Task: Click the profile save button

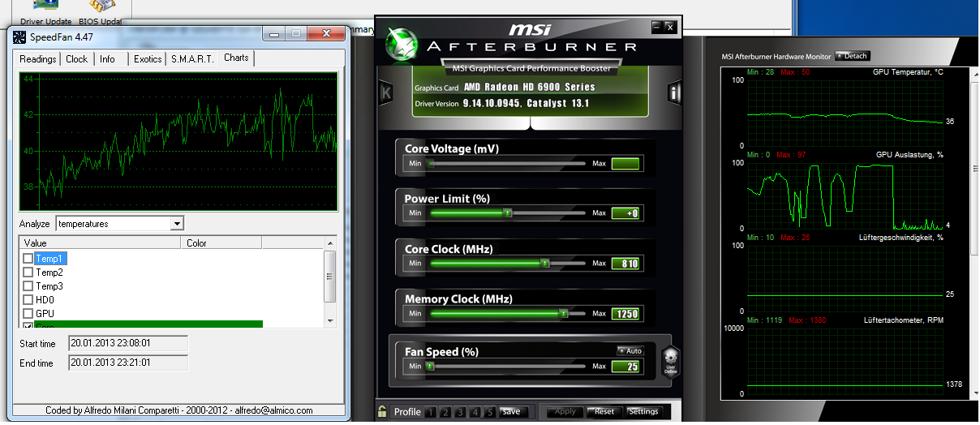Action: tap(512, 411)
